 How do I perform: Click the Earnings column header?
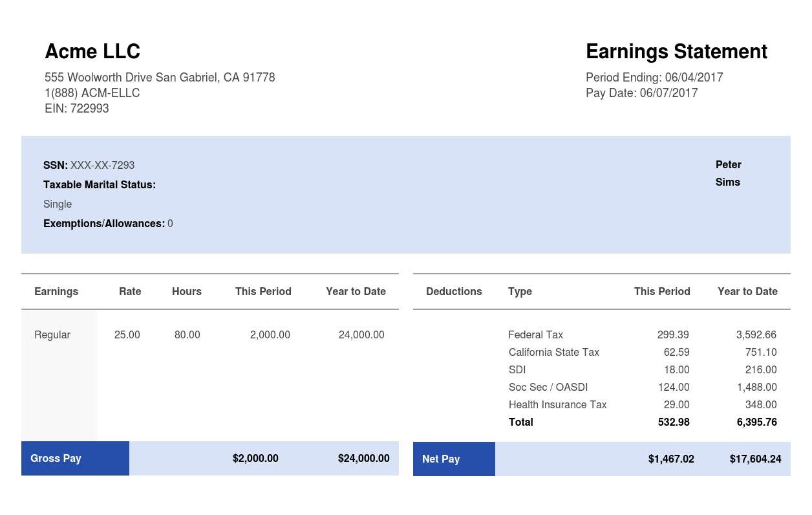pos(56,292)
